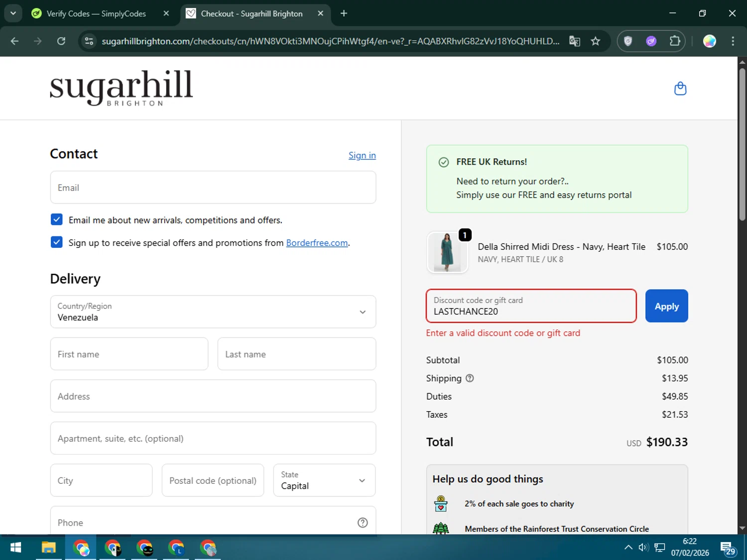Open the shopping bag cart icon
Screen dimensions: 747x560
680,89
